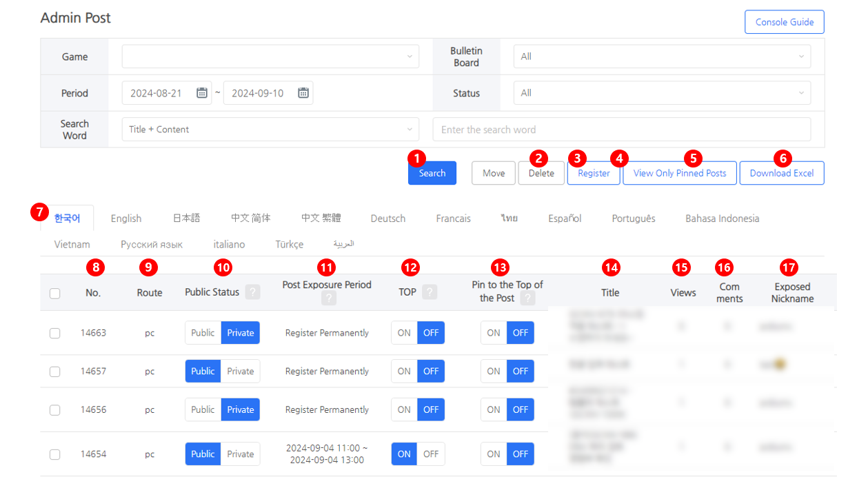This screenshot has width=868, height=488.
Task: Tick the checkbox for post 14663
Action: (55, 333)
